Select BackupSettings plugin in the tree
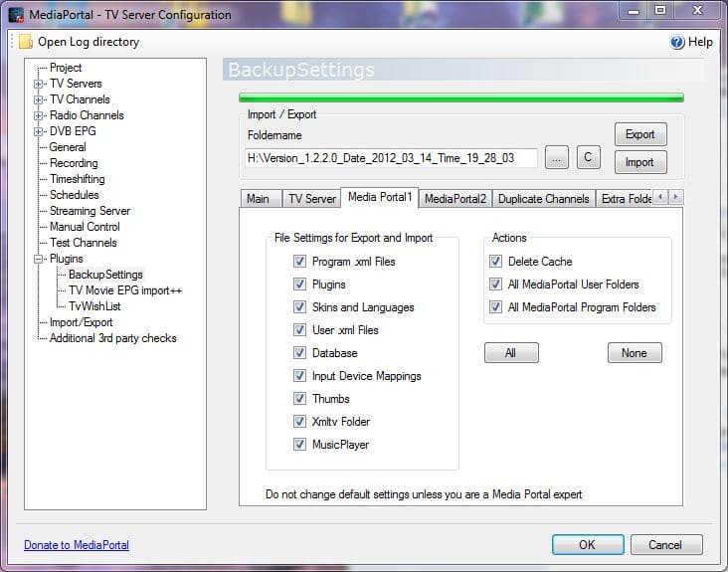This screenshot has width=728, height=572. tap(105, 275)
